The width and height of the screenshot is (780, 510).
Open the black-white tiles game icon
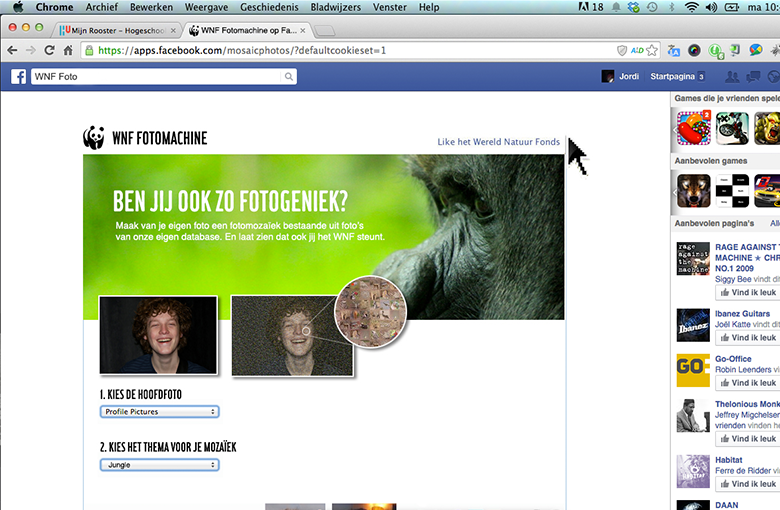[x=732, y=191]
